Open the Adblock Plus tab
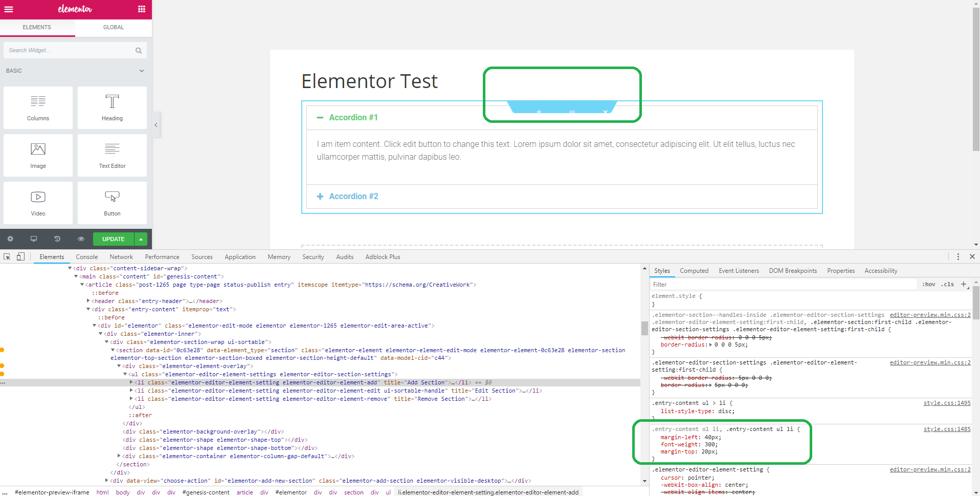Image resolution: width=980 pixels, height=496 pixels. pyautogui.click(x=383, y=257)
